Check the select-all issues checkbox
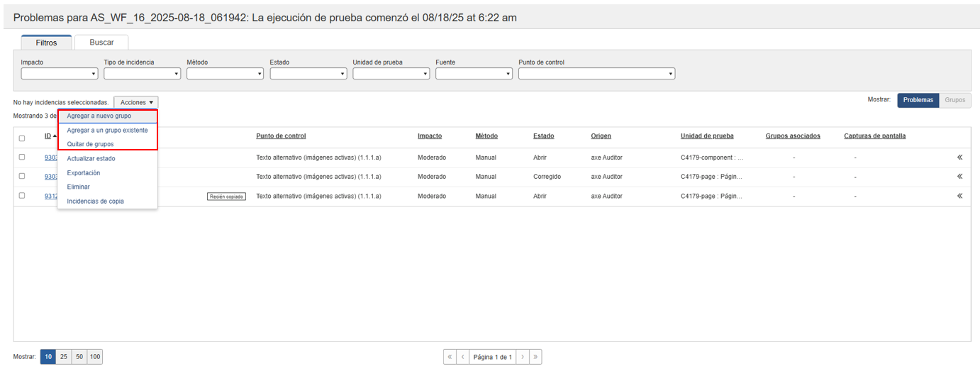Screen dimensions: 980x369 click(x=22, y=138)
